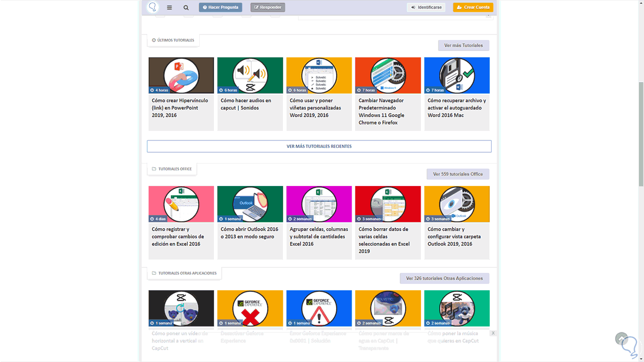Image resolution: width=644 pixels, height=362 pixels.
Task: Click the Responder button
Action: (268, 7)
